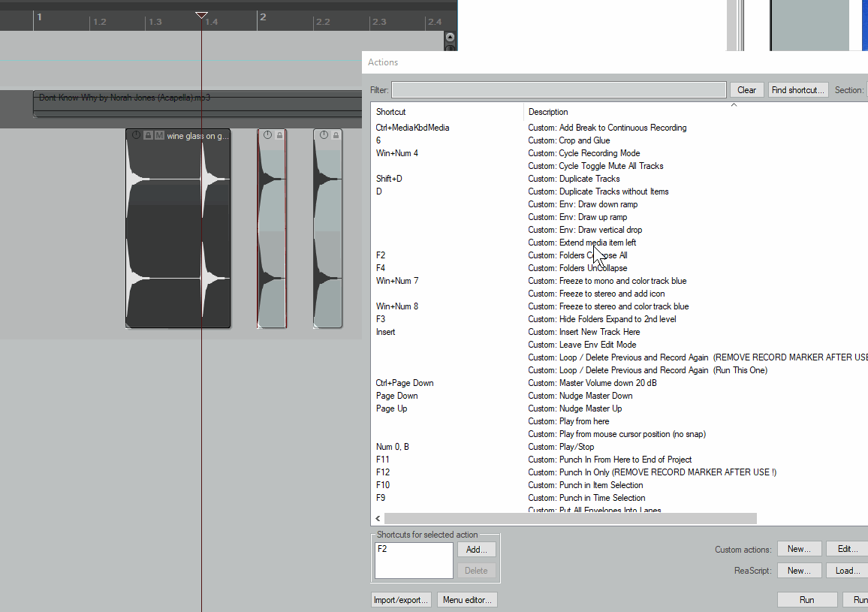Select 'Custom: Duplicate Tracks' row

pyautogui.click(x=574, y=178)
